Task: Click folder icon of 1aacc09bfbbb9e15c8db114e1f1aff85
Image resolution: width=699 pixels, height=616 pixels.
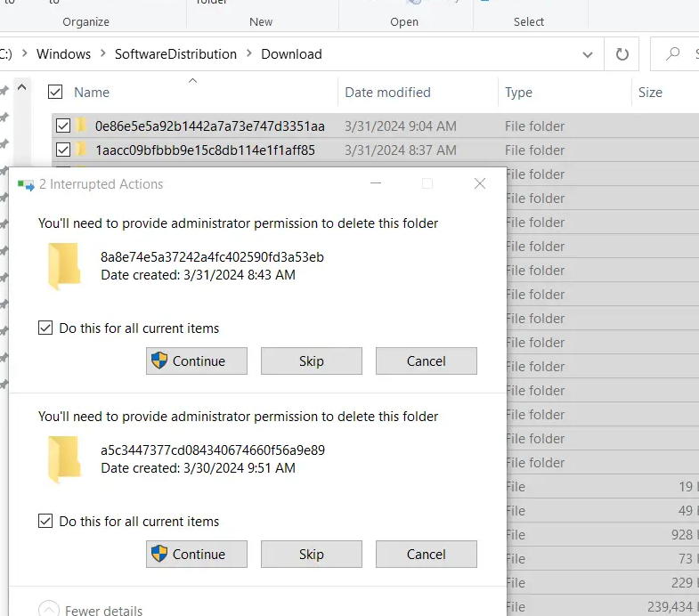Action: 81,150
